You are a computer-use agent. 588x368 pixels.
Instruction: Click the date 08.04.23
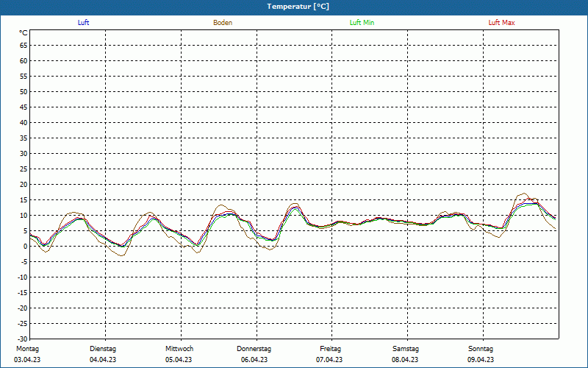pyautogui.click(x=405, y=360)
